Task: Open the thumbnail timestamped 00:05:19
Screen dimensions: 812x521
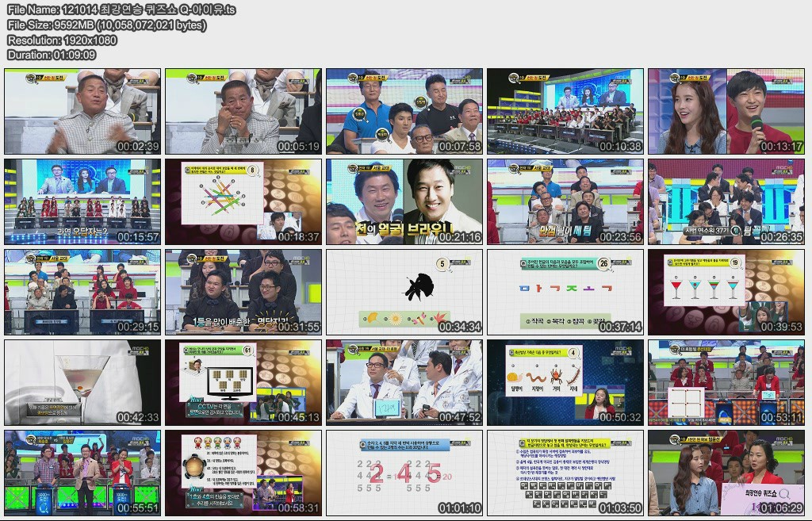Action: click(x=243, y=111)
